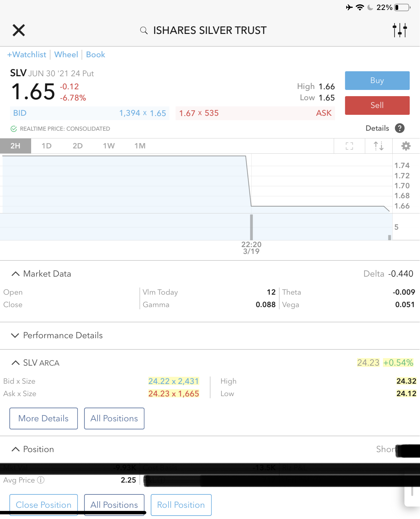Tap the SLV +0.54% change
This screenshot has width=420, height=519.
tap(398, 363)
